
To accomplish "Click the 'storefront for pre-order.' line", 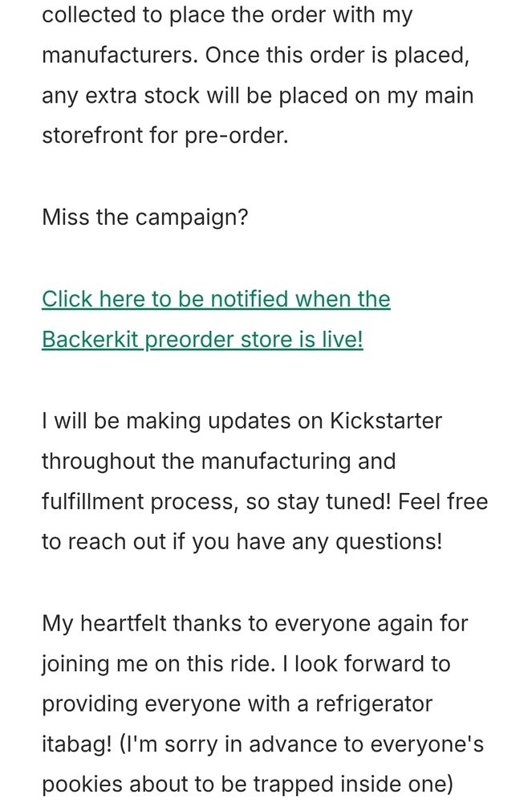I will pos(164,135).
